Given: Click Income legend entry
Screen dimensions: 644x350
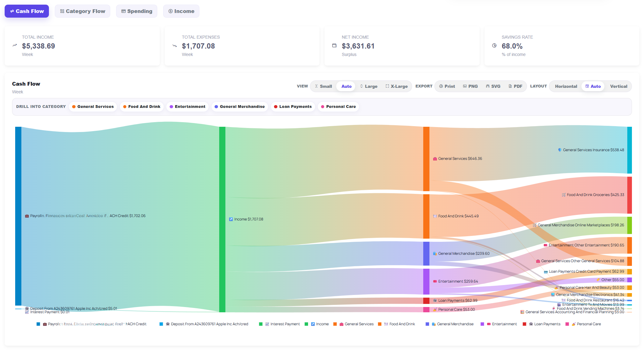Looking at the screenshot, I should point(317,324).
